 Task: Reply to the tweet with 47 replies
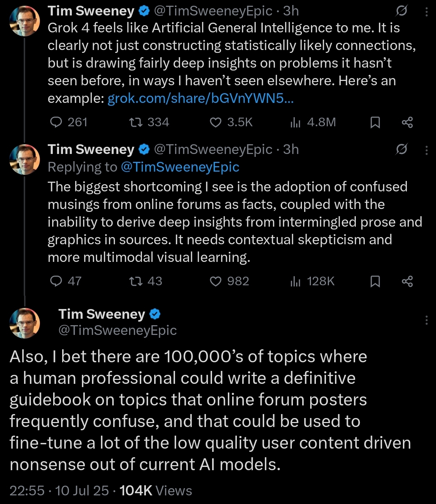[65, 281]
